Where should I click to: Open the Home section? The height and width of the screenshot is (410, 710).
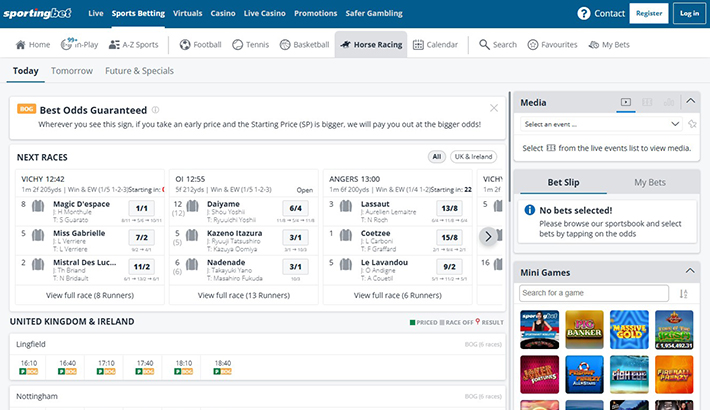33,44
